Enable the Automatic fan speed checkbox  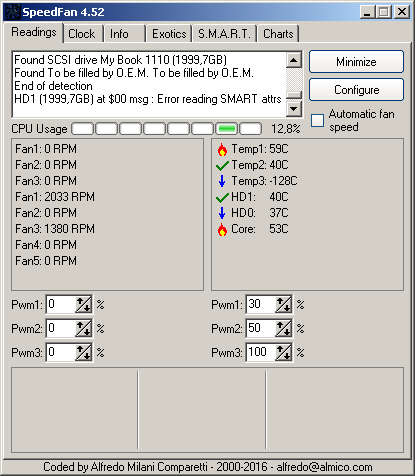click(x=317, y=120)
